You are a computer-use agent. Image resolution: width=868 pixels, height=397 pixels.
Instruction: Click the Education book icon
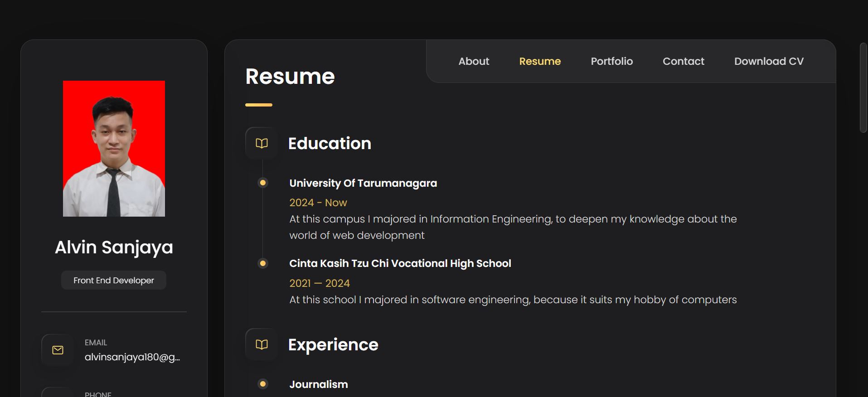point(262,143)
